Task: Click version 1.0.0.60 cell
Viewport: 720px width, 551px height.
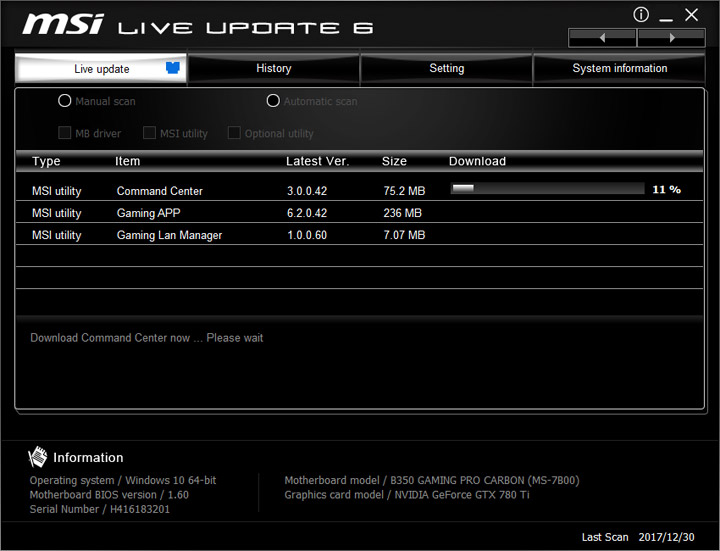Action: coord(307,235)
